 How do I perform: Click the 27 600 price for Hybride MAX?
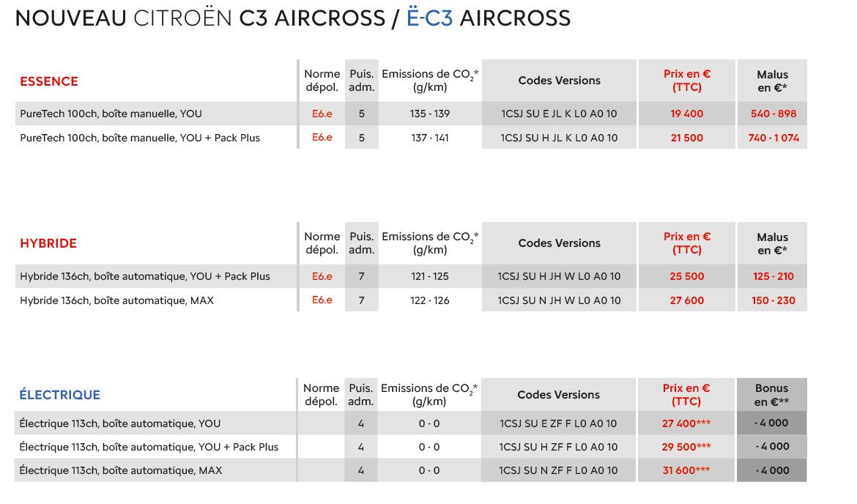(686, 300)
